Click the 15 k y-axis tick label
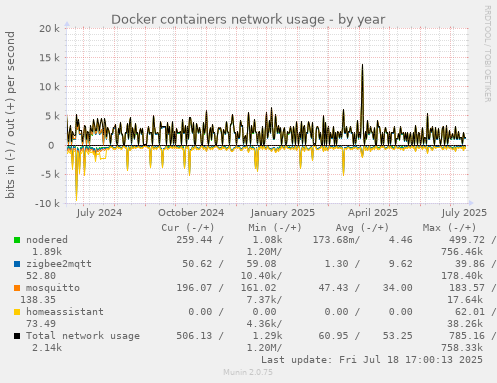 click(49, 58)
